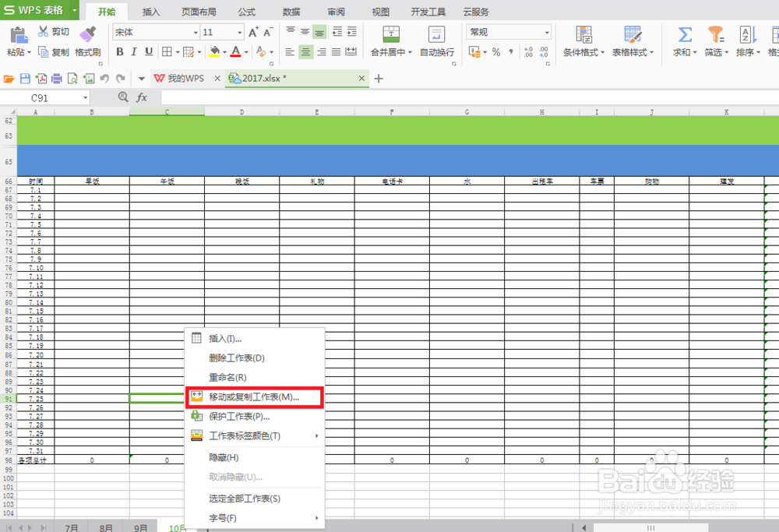Save the file with floppy icon
This screenshot has width=779, height=532.
click(x=25, y=79)
